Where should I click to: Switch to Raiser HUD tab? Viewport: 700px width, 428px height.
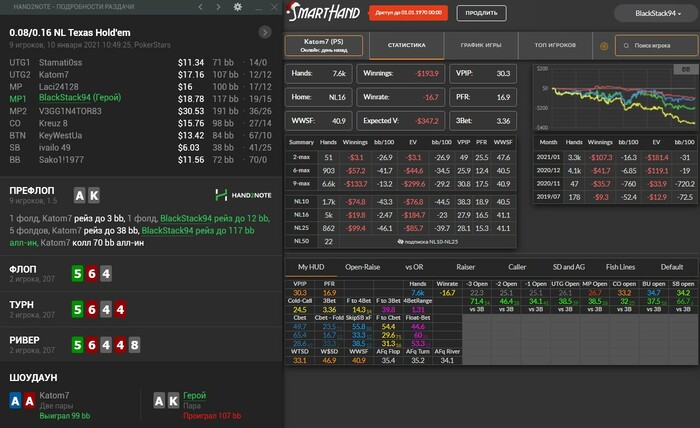pyautogui.click(x=465, y=267)
